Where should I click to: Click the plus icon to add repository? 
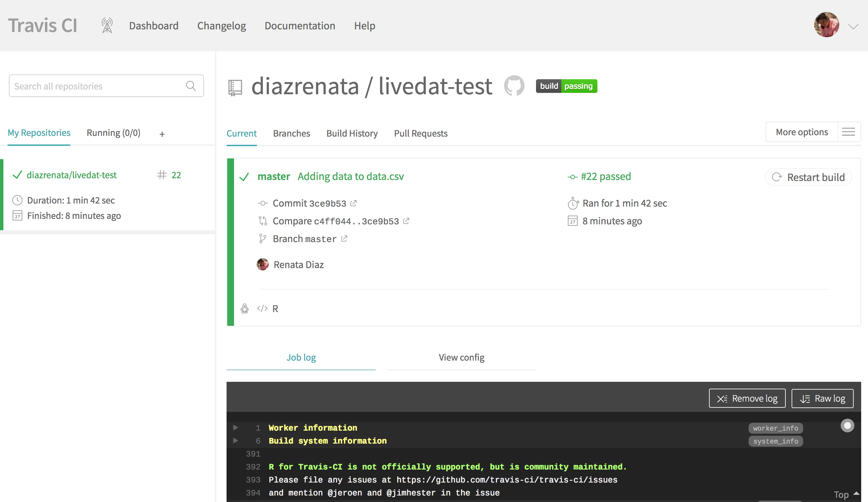pyautogui.click(x=162, y=134)
